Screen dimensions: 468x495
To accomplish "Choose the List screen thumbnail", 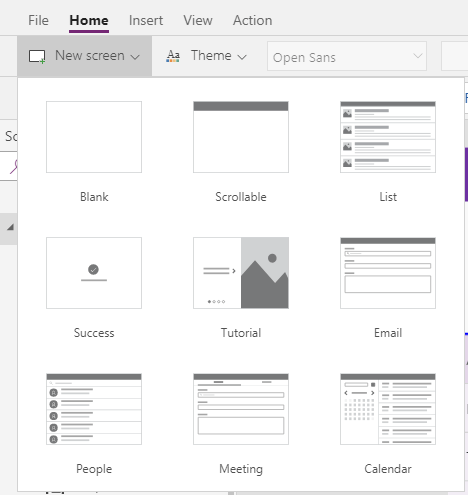I will coord(388,137).
